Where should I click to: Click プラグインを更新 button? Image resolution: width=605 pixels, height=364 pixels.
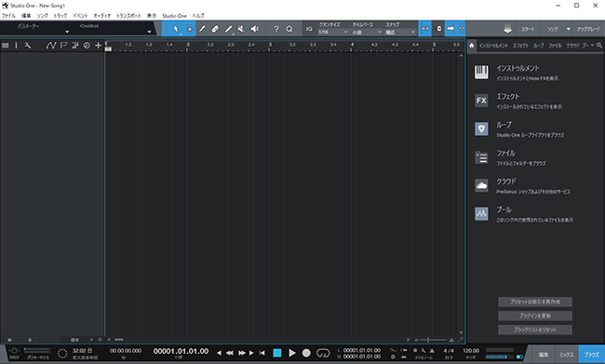[x=535, y=316]
